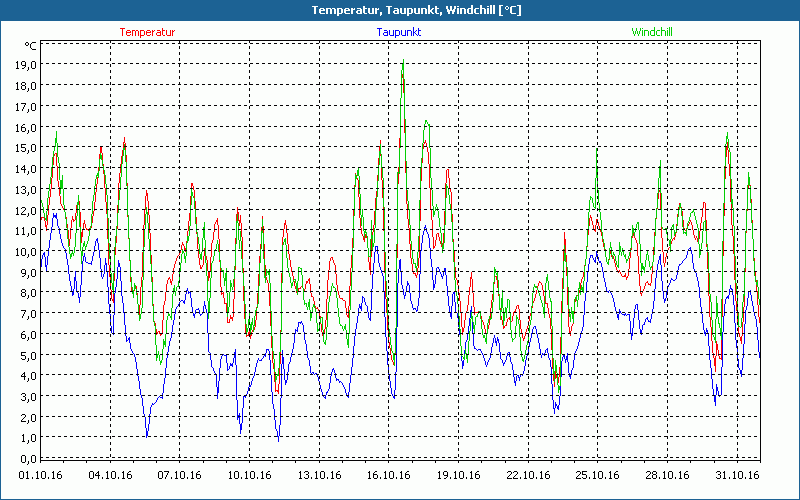This screenshot has width=800, height=500.
Task: Click the blue Taupunkt legend label
Action: tap(399, 32)
